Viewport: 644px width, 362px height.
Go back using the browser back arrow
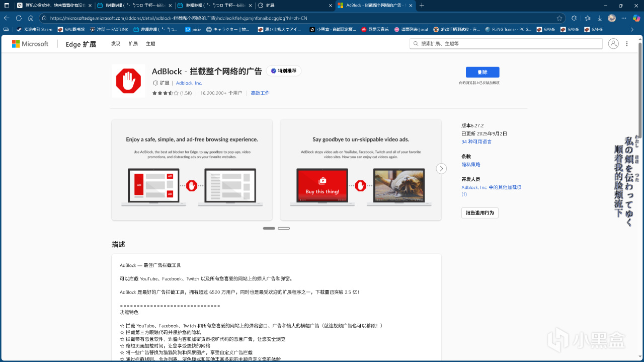[7, 18]
